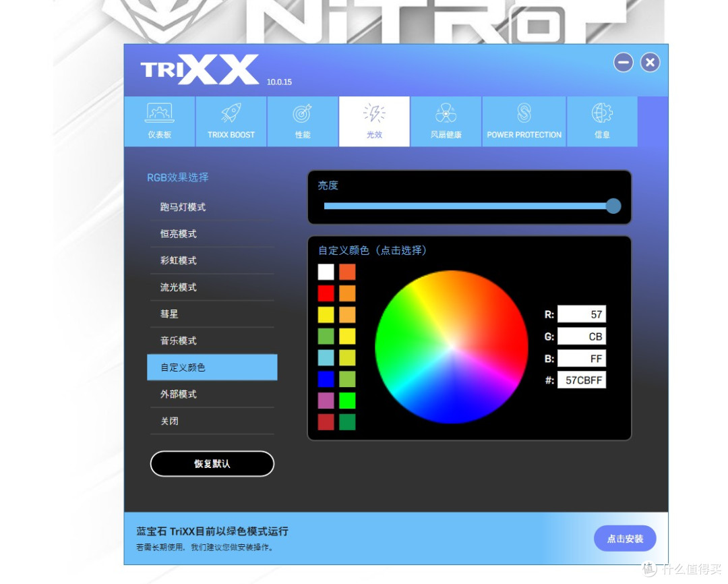This screenshot has height=584, width=728.
Task: Open the 信息 info tab
Action: pyautogui.click(x=602, y=121)
